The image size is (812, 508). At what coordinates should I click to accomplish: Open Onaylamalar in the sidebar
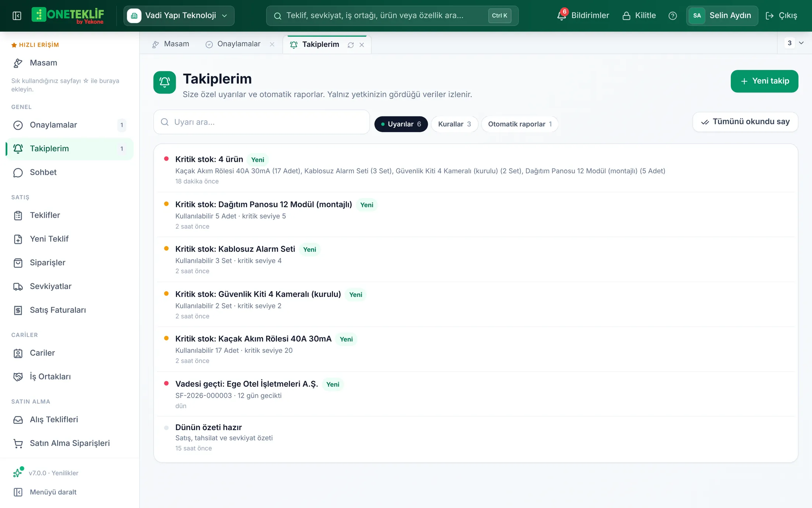(70, 125)
